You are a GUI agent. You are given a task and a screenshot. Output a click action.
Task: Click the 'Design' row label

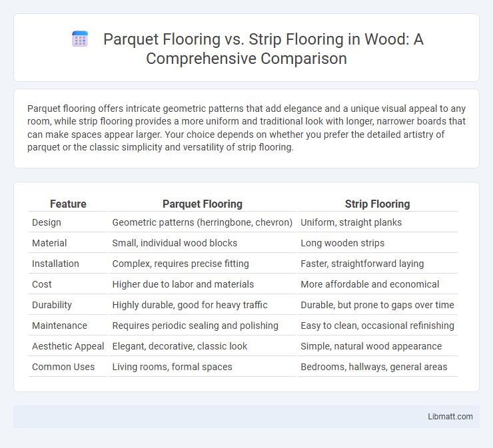pyautogui.click(x=47, y=222)
